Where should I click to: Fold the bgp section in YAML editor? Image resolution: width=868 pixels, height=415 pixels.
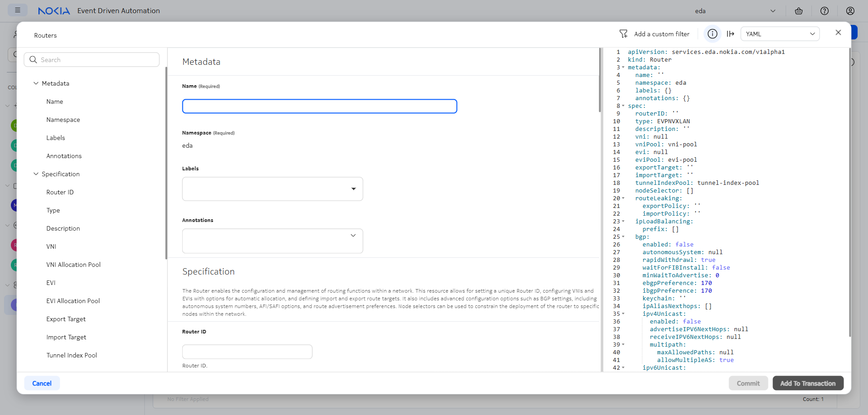(623, 237)
